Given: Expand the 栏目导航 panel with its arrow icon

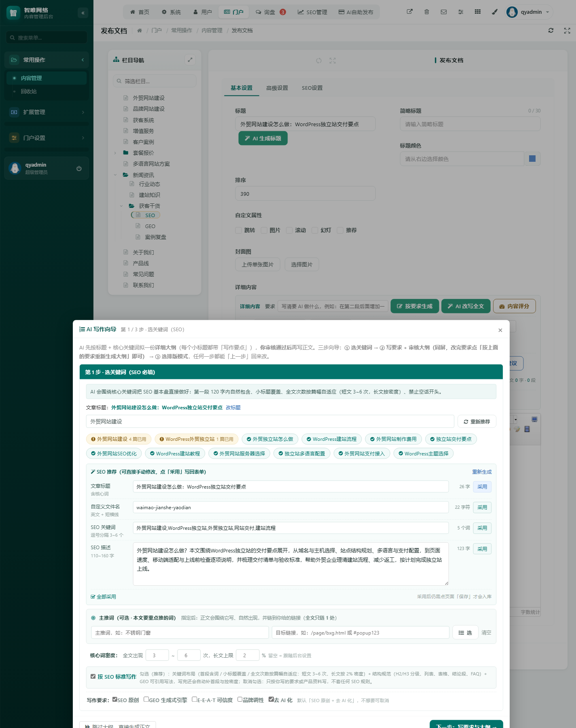Looking at the screenshot, I should [190, 60].
